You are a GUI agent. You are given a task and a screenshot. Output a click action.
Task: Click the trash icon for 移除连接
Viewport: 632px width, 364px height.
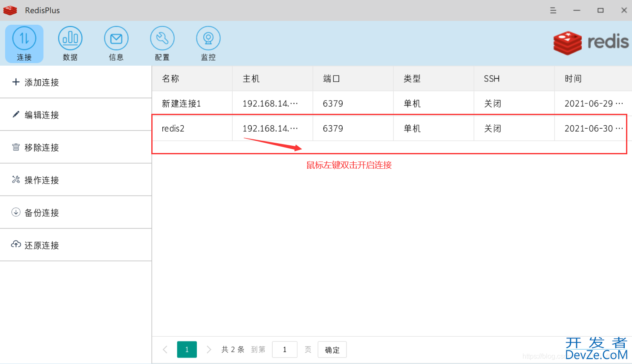16,147
